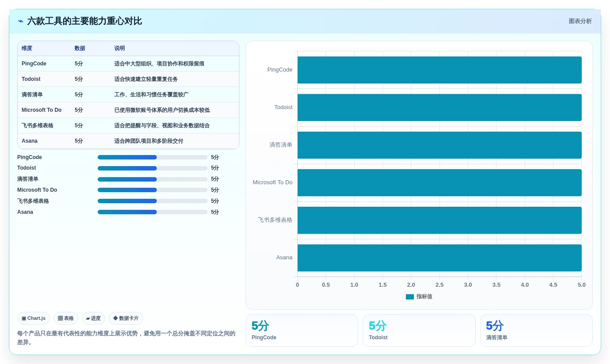Click the 2.5 x-axis tick label
This screenshot has height=364, width=610.
click(x=440, y=285)
